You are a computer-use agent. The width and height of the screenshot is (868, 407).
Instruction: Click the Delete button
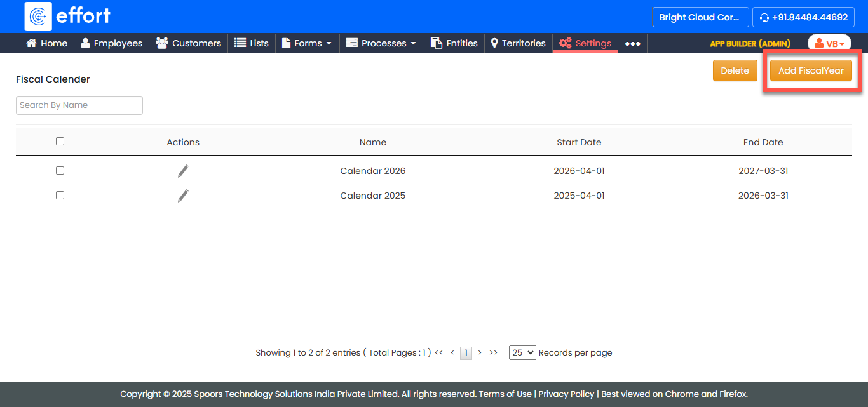pos(735,70)
